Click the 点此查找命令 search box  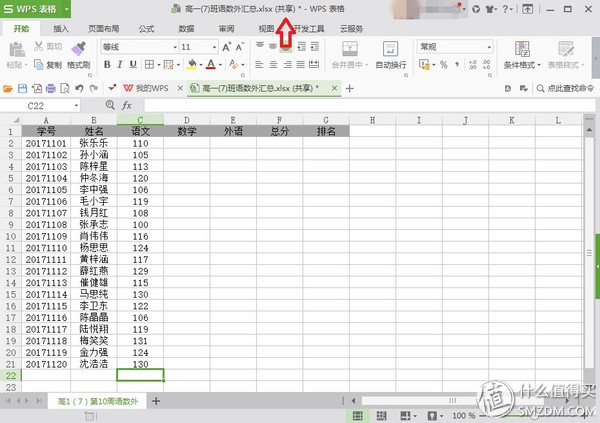[x=565, y=88]
